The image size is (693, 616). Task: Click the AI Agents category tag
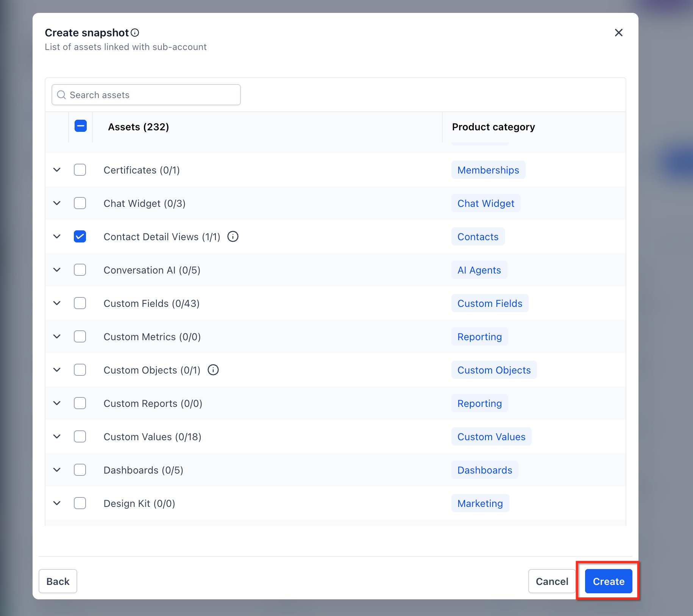(x=479, y=270)
